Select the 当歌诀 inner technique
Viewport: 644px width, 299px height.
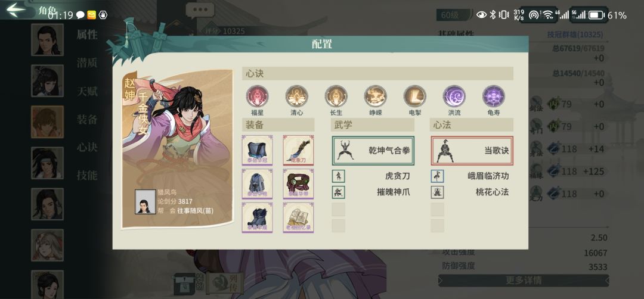[472, 151]
